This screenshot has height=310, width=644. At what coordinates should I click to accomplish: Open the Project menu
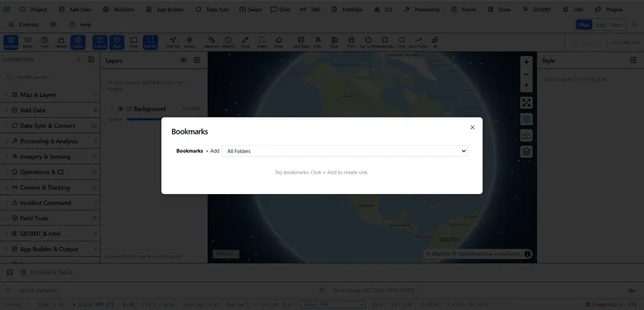coord(34,10)
